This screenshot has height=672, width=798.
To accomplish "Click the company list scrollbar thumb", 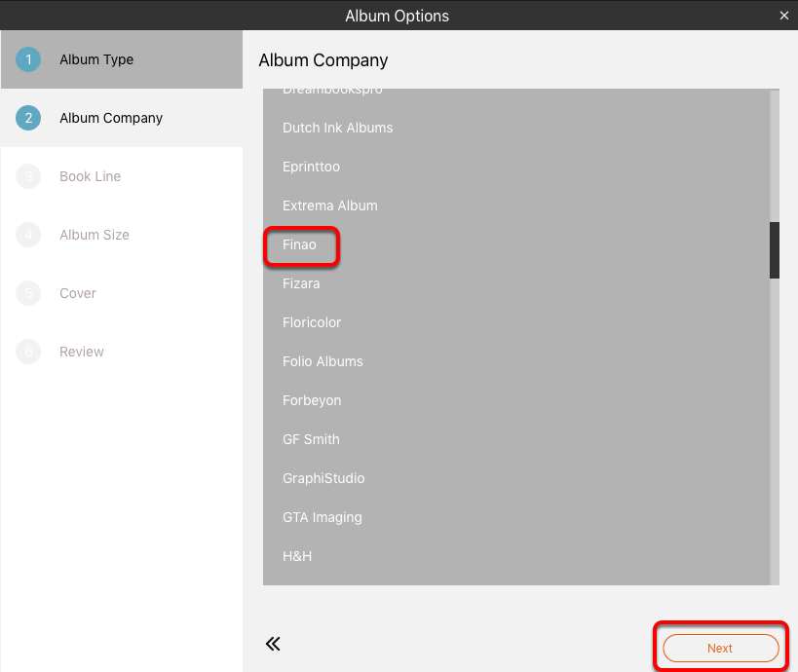I will coord(774,249).
